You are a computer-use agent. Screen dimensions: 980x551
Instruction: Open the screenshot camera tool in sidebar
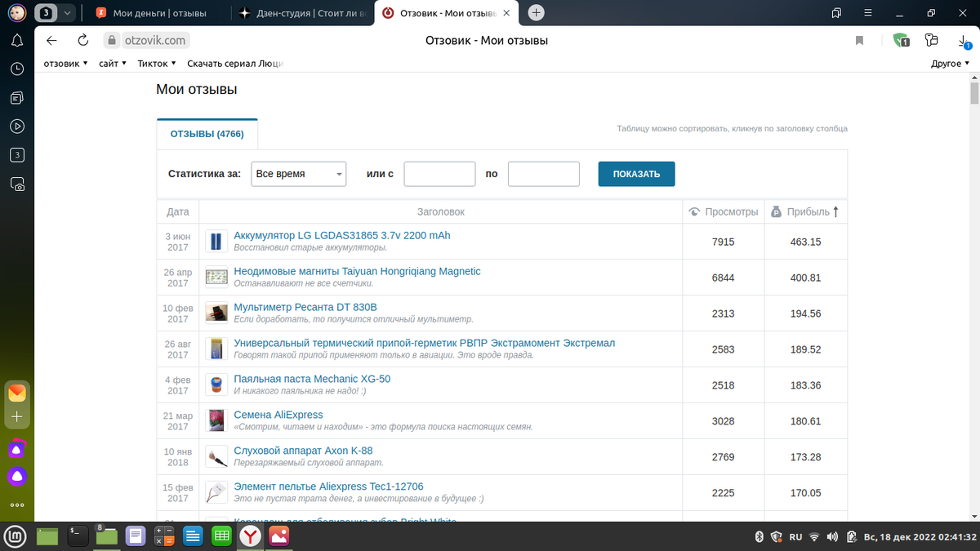click(x=17, y=184)
